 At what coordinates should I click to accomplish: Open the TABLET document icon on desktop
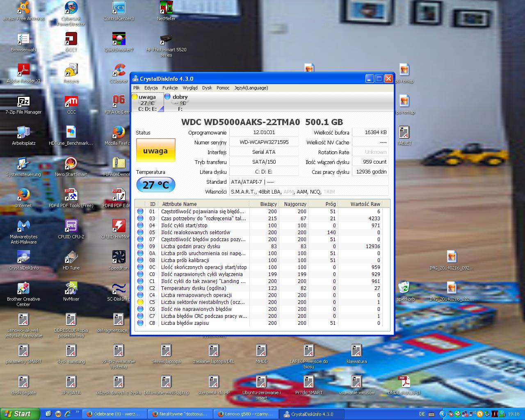tap(404, 136)
